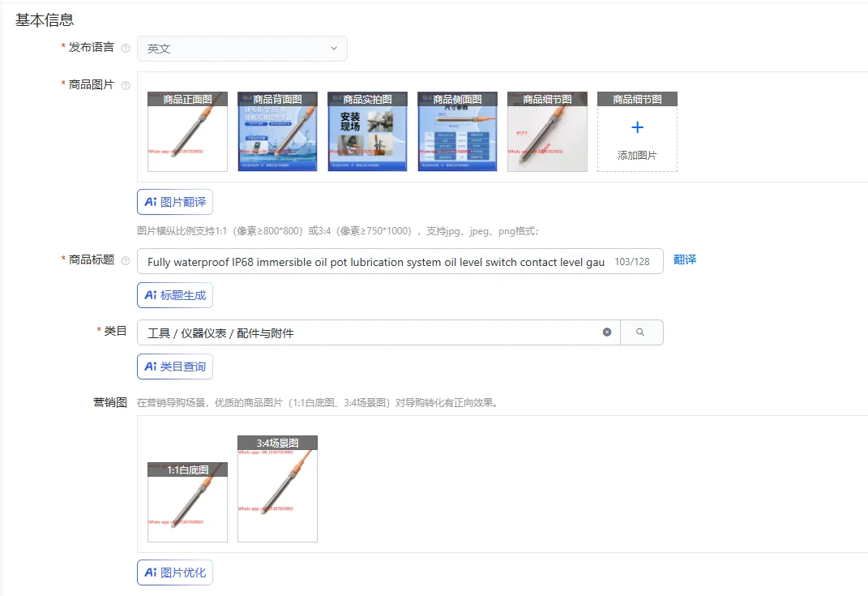Screen dimensions: 868x596
Task: Click the image ratio hint text 图片横纵比例支持
Action: tap(338, 231)
